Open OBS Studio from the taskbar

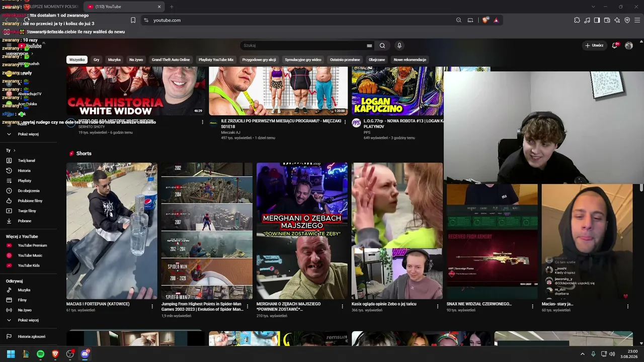click(70, 354)
